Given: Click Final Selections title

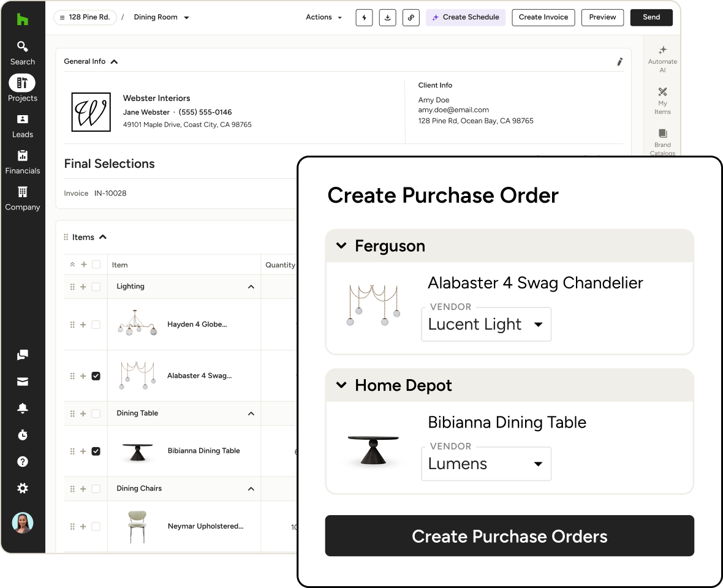Looking at the screenshot, I should (109, 164).
